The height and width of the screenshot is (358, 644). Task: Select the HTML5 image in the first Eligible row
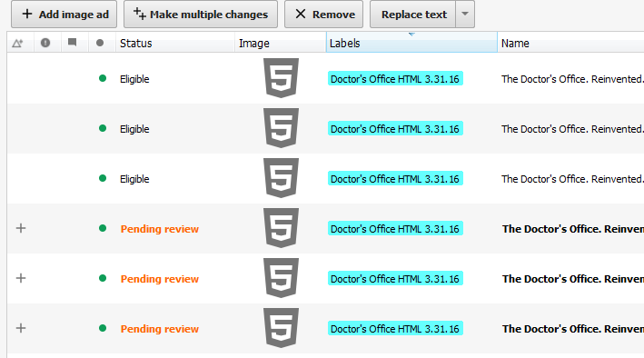point(282,78)
